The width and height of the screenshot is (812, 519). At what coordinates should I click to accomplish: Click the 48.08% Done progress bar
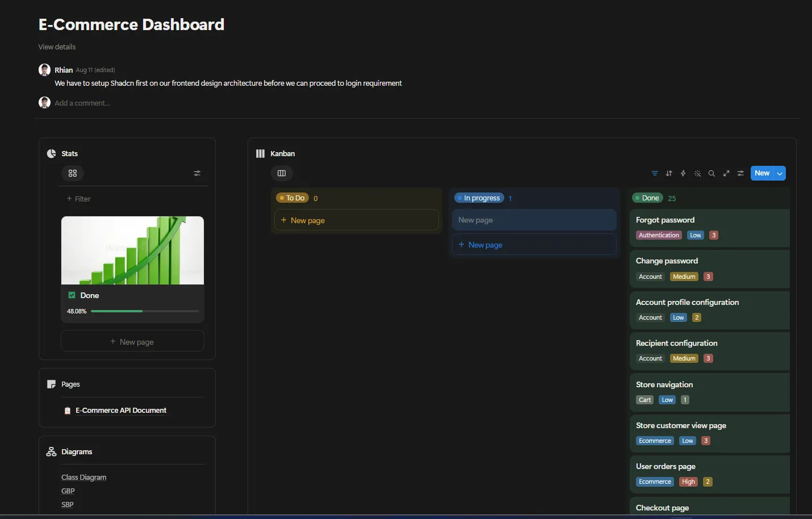click(145, 311)
